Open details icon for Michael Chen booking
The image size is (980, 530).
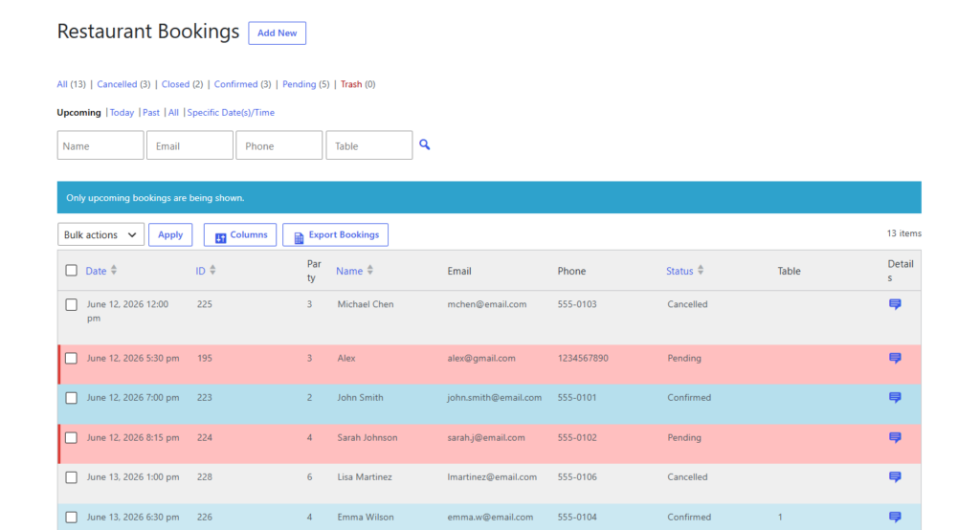pos(895,304)
